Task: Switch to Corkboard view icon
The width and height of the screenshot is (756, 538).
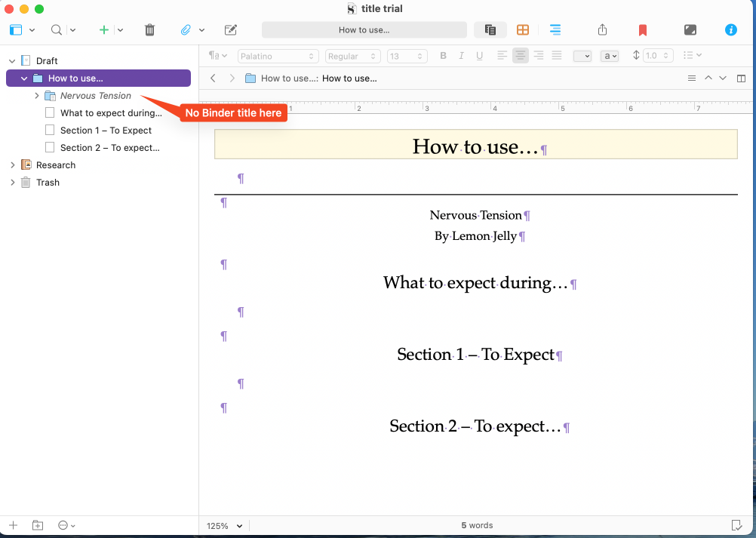Action: click(523, 30)
